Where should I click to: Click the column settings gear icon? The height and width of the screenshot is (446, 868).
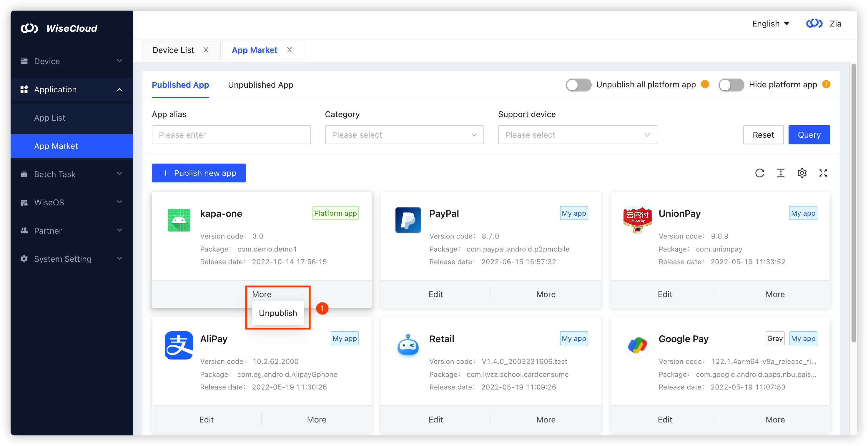(802, 173)
